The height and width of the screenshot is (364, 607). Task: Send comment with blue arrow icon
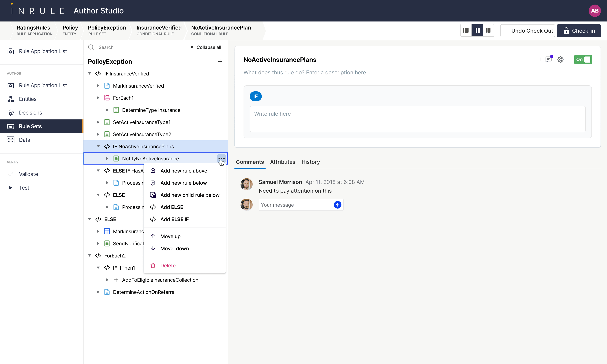(338, 205)
